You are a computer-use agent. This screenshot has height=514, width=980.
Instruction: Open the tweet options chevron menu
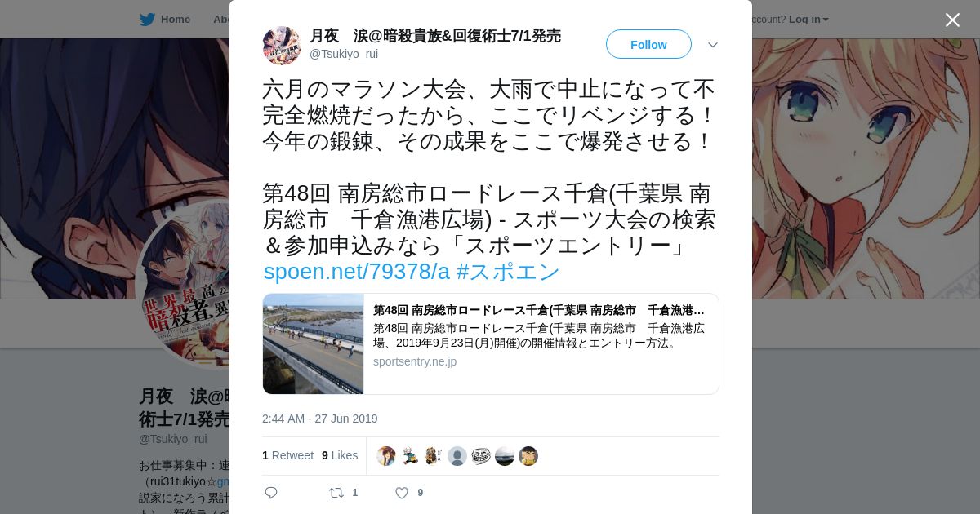(712, 45)
